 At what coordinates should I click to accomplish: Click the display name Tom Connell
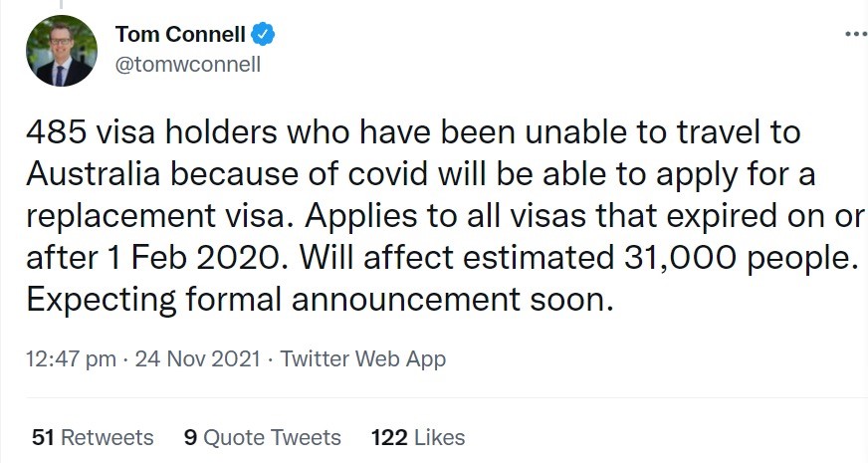[x=180, y=36]
